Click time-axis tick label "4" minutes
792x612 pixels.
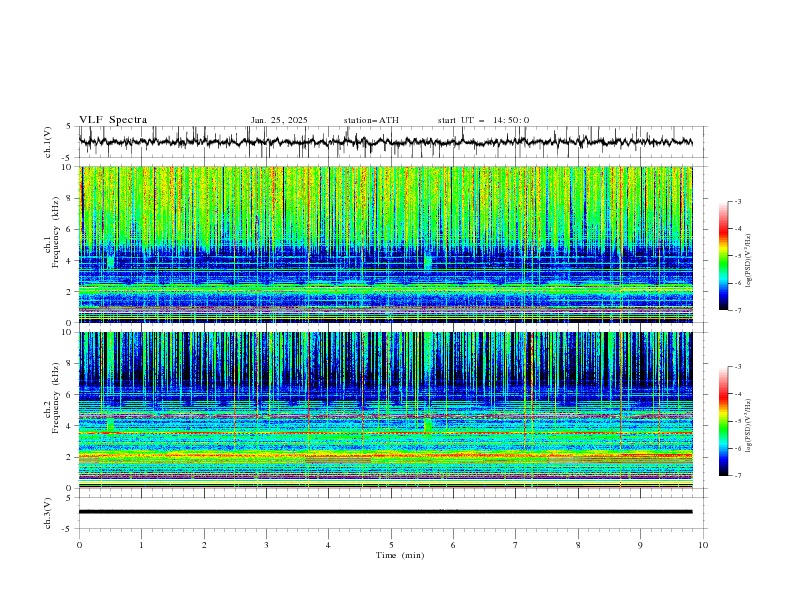(x=328, y=545)
